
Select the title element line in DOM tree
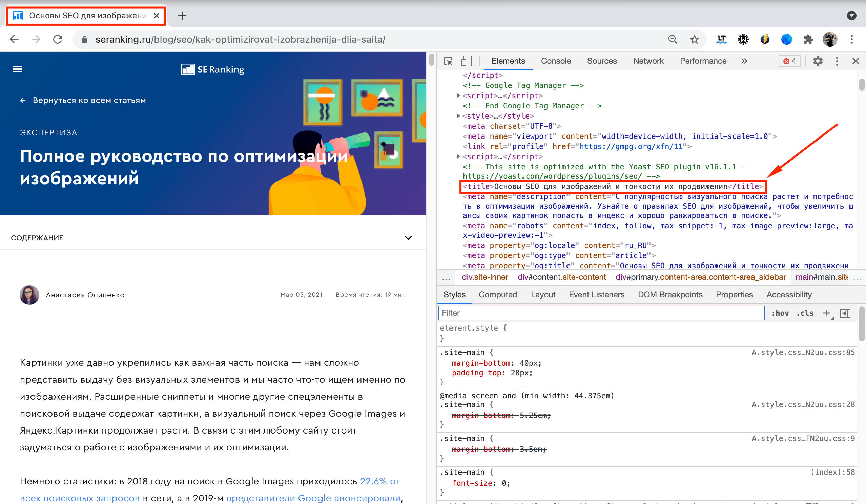(x=613, y=187)
